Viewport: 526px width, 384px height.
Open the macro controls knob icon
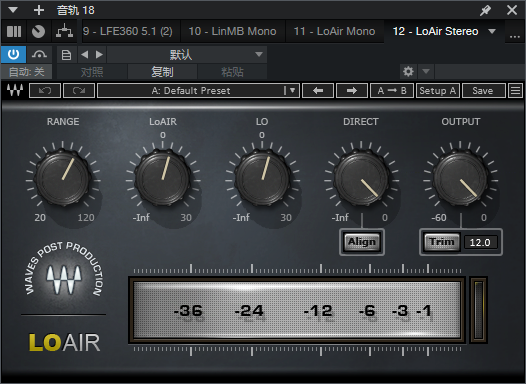38,32
